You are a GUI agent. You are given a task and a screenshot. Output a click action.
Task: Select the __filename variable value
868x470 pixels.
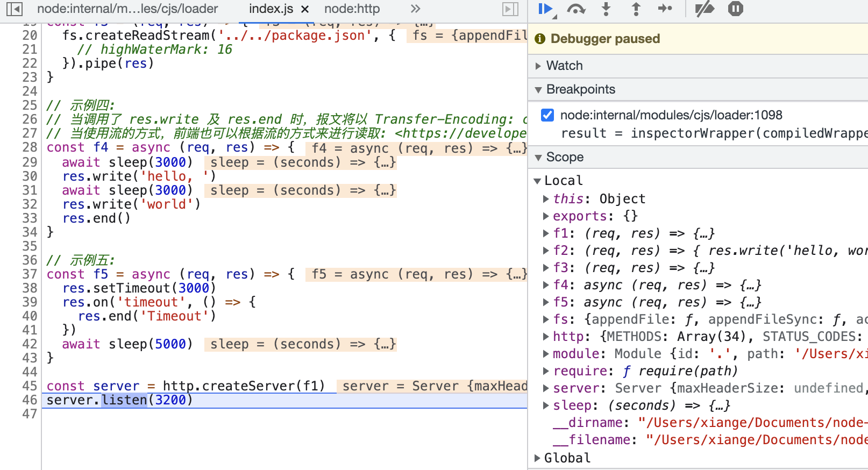pos(756,440)
